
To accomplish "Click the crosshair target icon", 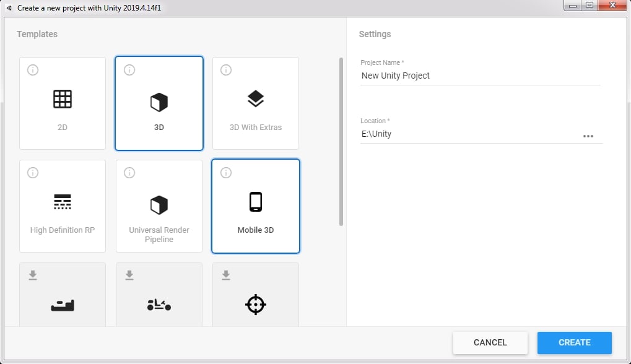I will (x=256, y=305).
